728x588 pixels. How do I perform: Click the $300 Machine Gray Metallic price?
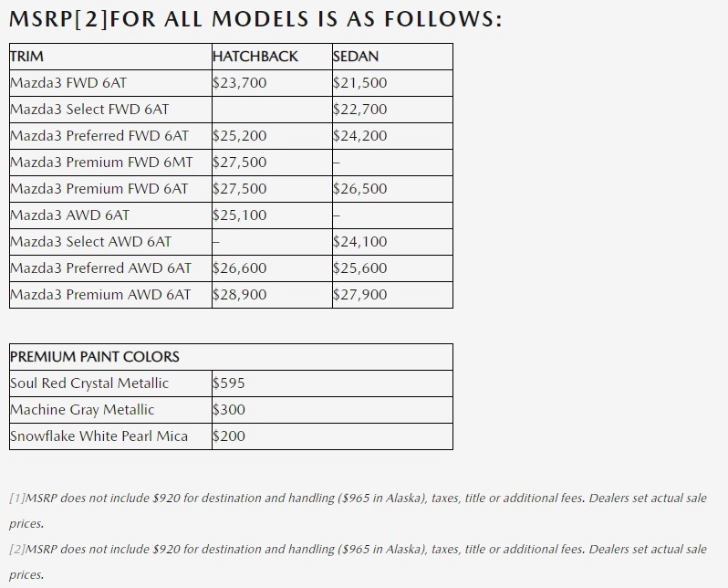[229, 410]
